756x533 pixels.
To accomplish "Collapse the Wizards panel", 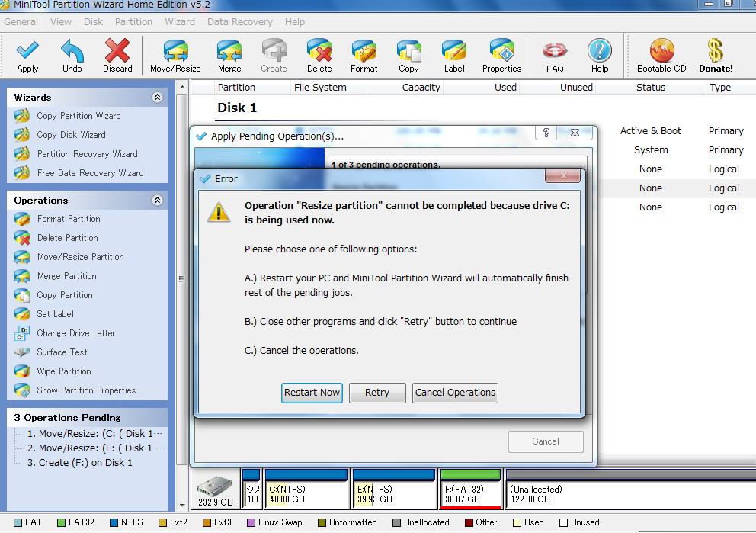I will [157, 97].
